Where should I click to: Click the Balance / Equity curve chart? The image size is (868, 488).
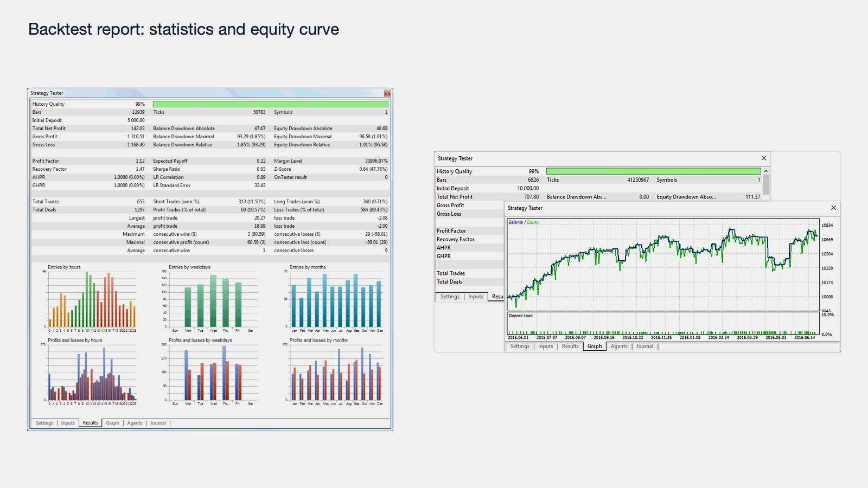point(663,265)
